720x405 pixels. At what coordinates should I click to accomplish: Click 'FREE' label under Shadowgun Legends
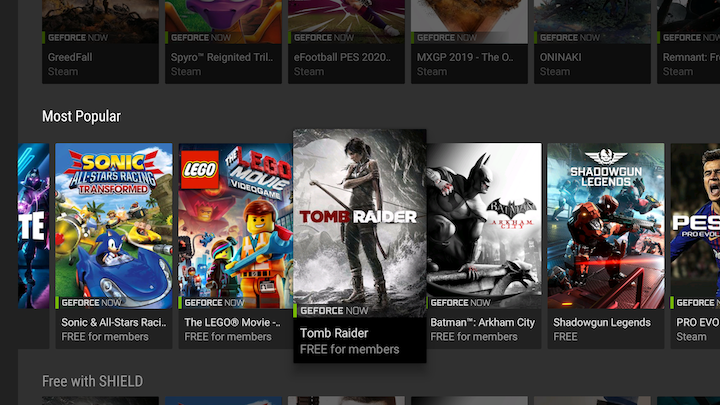pyautogui.click(x=565, y=337)
